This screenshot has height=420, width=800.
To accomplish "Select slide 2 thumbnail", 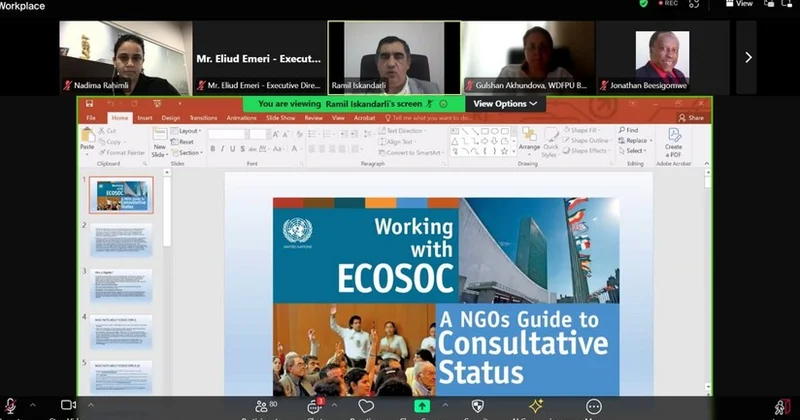I will (x=121, y=240).
